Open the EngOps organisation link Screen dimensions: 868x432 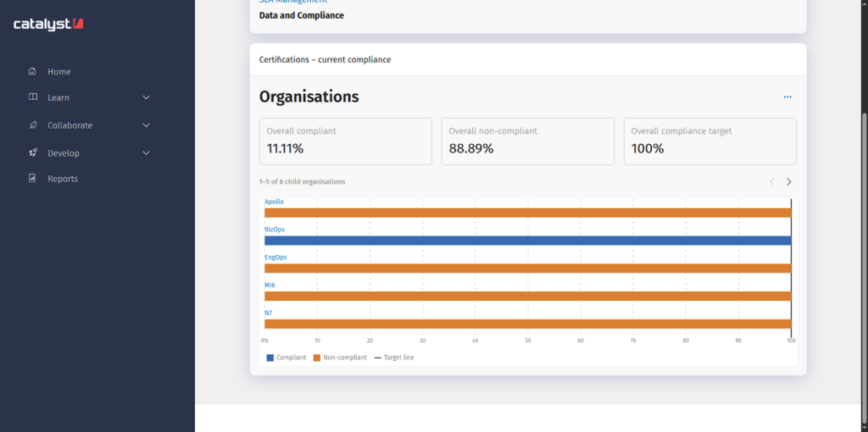pos(275,258)
